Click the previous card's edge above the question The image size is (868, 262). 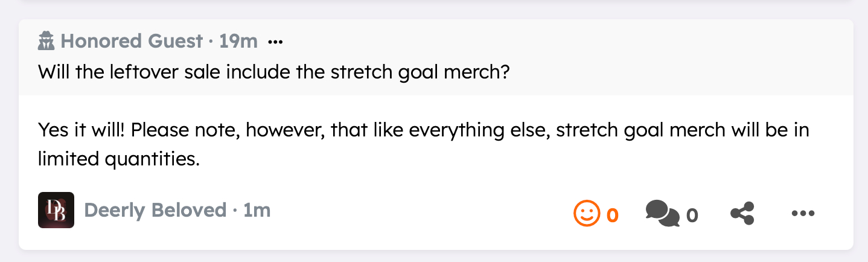(423, 2)
